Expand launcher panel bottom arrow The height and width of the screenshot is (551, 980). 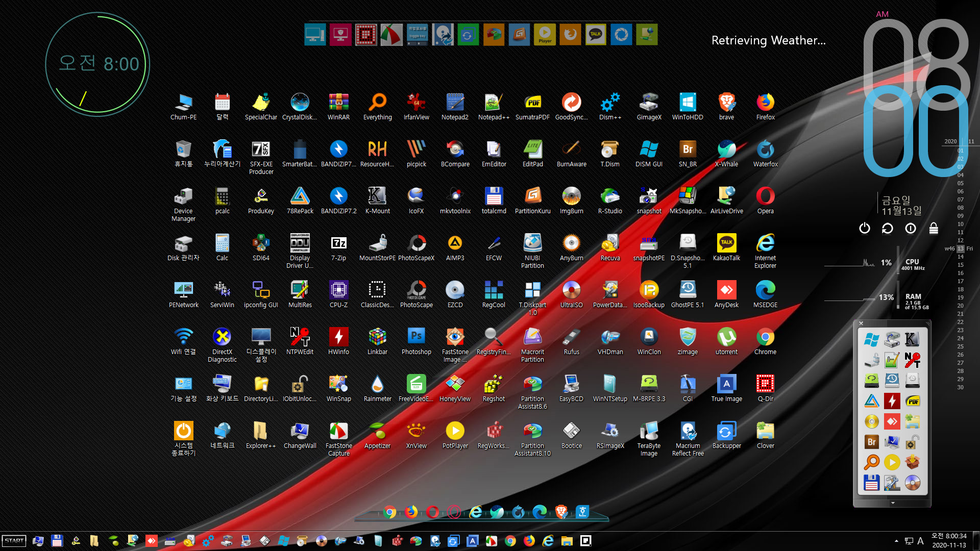click(893, 503)
